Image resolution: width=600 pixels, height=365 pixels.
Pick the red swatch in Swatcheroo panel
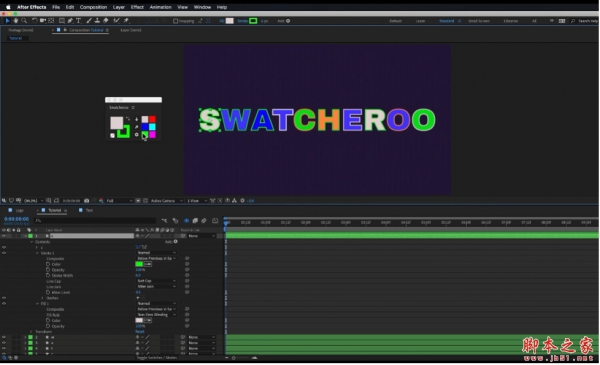(x=152, y=119)
